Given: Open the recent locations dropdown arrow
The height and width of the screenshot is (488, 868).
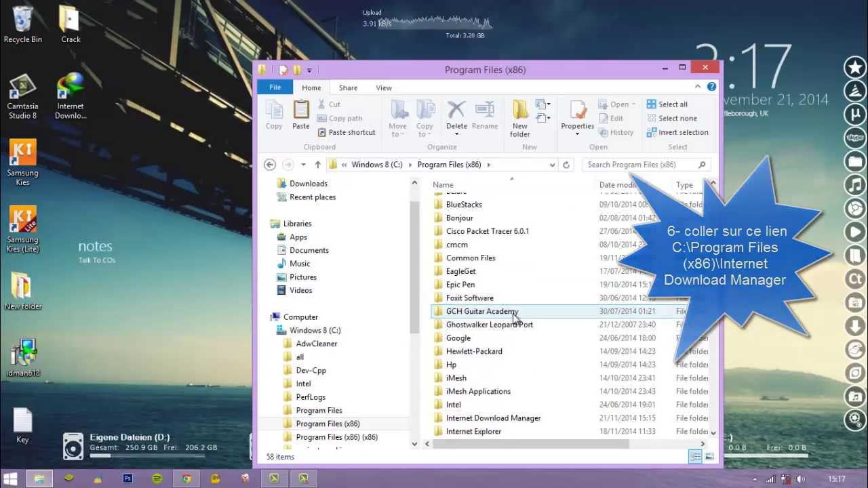Looking at the screenshot, I should click(303, 165).
